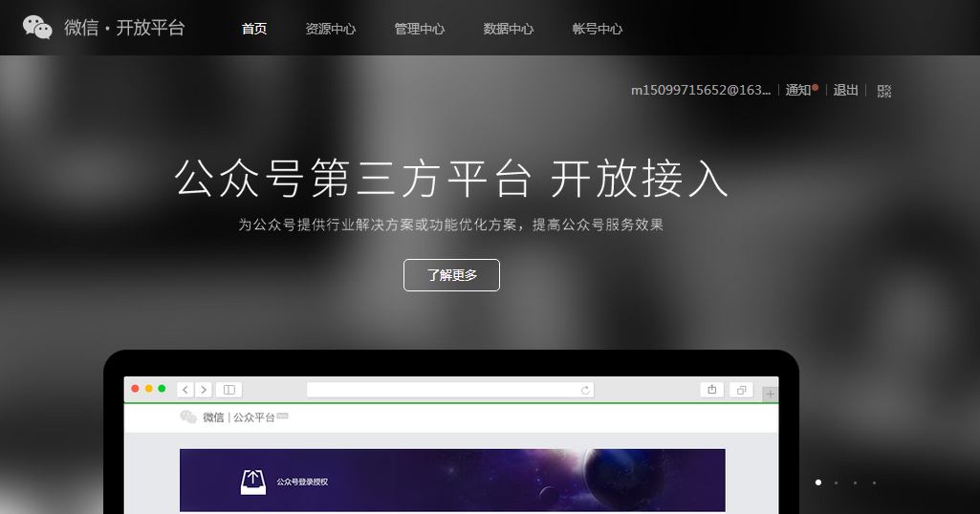Screen dimensions: 980x514
Task: Click the green maximize dot in mockup window
Action: 162,389
